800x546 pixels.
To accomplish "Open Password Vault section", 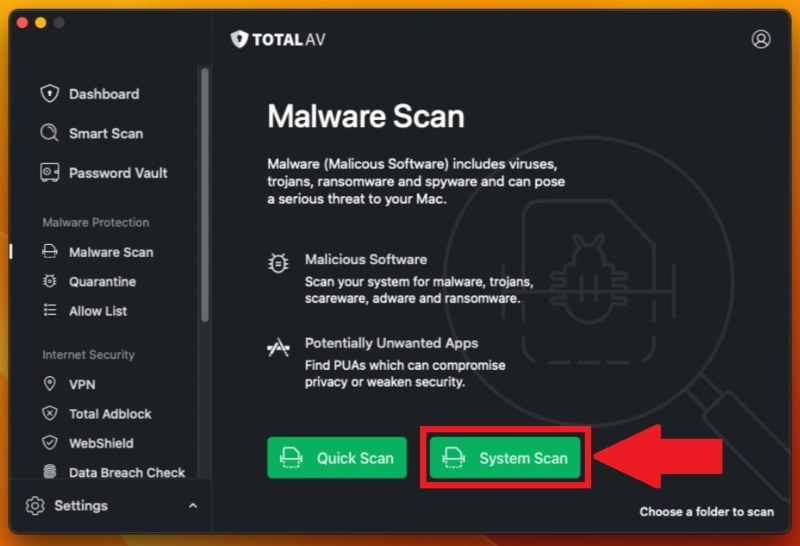I will [x=118, y=173].
